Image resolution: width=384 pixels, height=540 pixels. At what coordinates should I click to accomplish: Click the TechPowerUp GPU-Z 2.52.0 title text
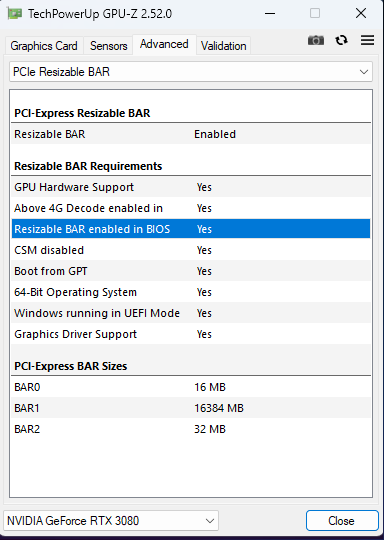click(x=100, y=14)
